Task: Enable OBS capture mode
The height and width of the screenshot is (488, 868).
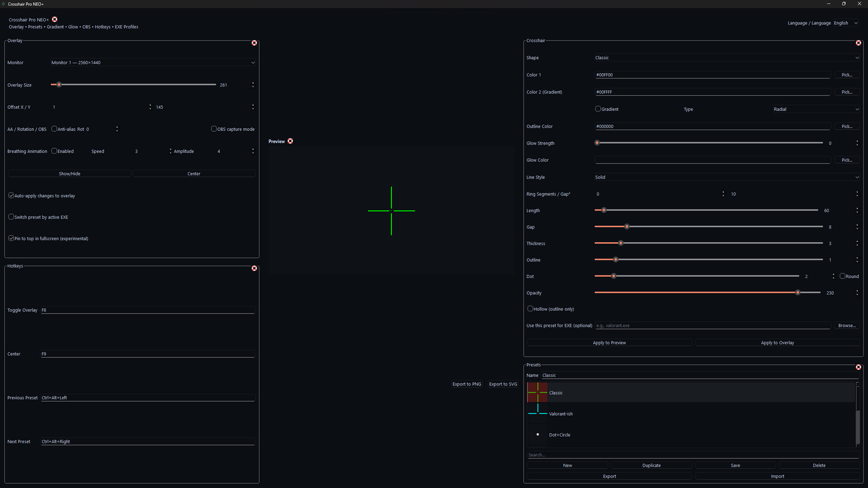Action: coord(214,128)
